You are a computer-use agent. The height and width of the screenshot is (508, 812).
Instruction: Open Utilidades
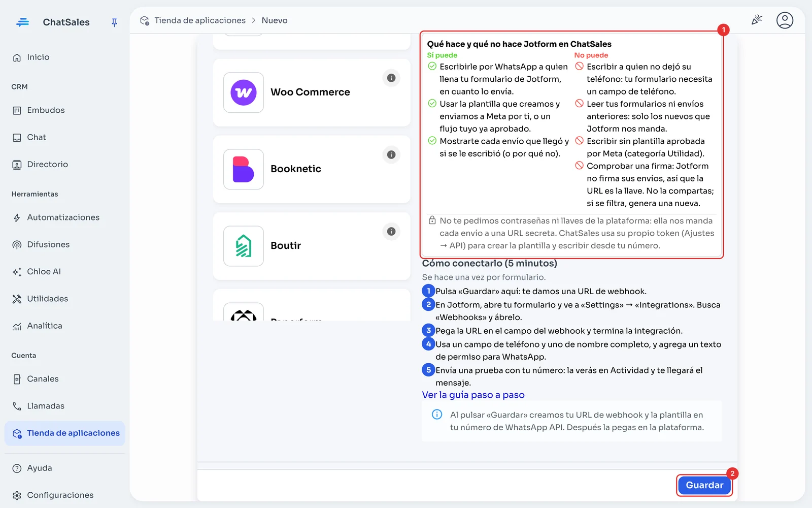pos(64,299)
